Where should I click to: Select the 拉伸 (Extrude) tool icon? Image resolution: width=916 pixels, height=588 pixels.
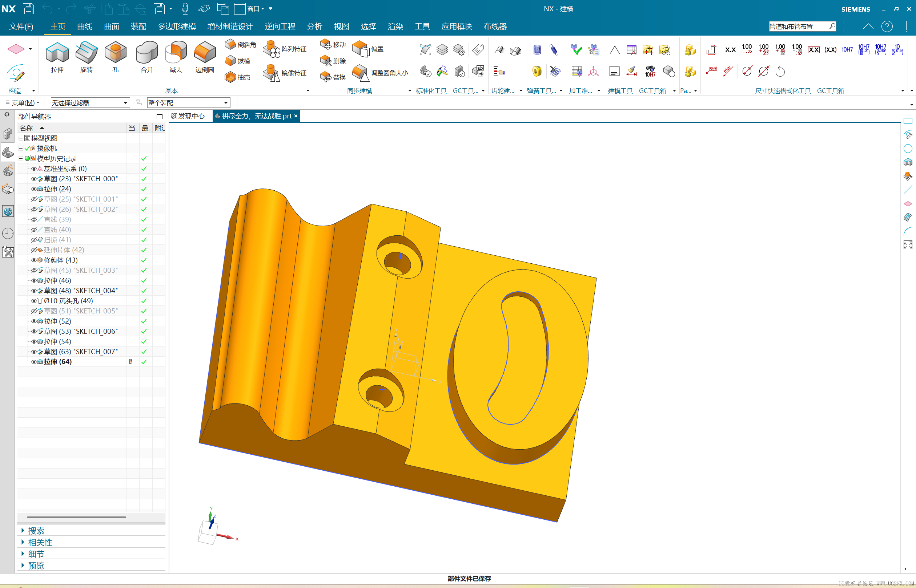pos(57,52)
